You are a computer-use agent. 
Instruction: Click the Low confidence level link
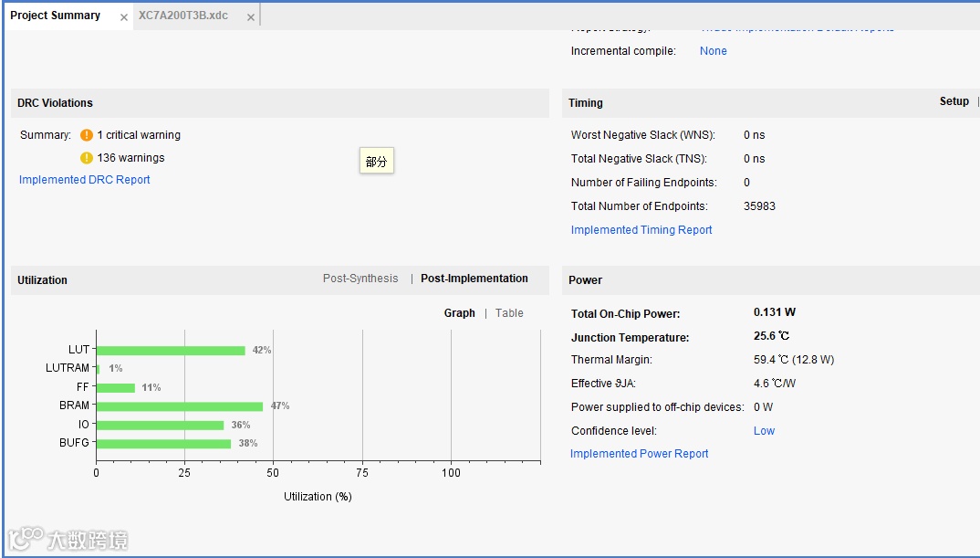764,431
